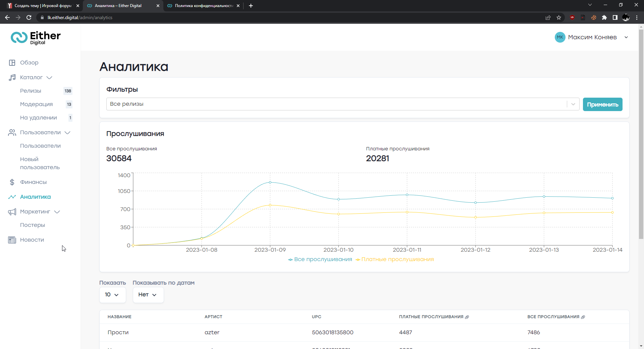Click the link icon beside Платные прослушивания column
This screenshot has width=644, height=349.
tap(467, 317)
